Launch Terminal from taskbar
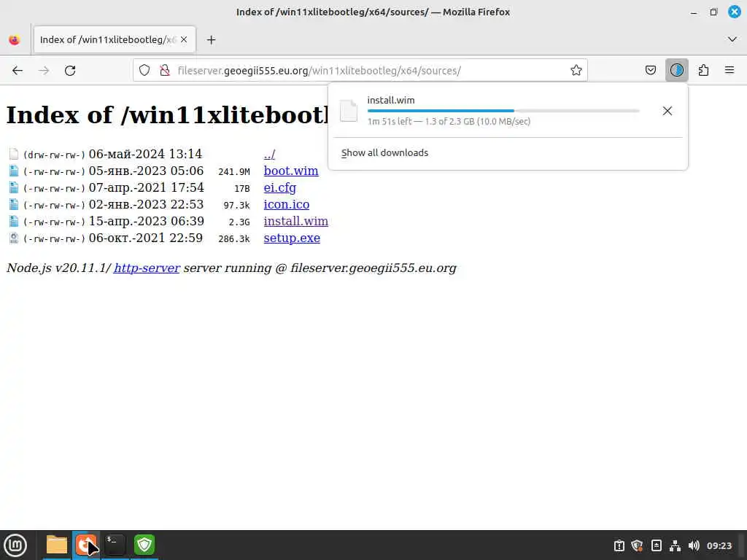 coord(115,545)
